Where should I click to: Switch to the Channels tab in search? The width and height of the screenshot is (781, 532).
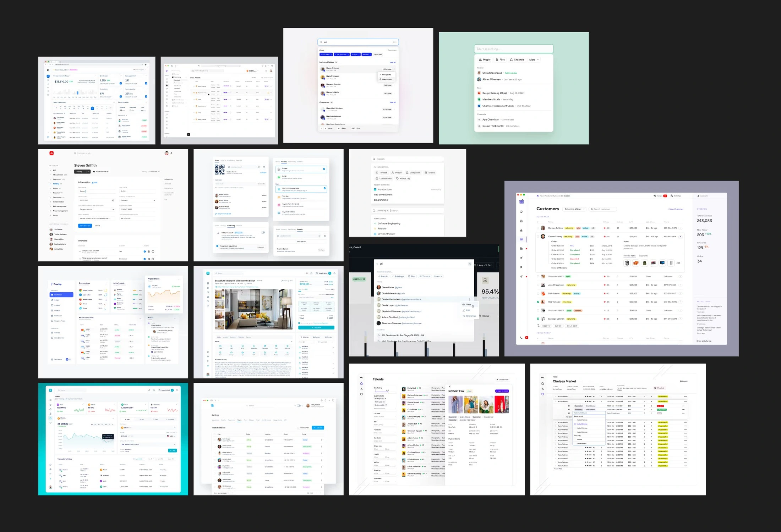[x=517, y=60]
